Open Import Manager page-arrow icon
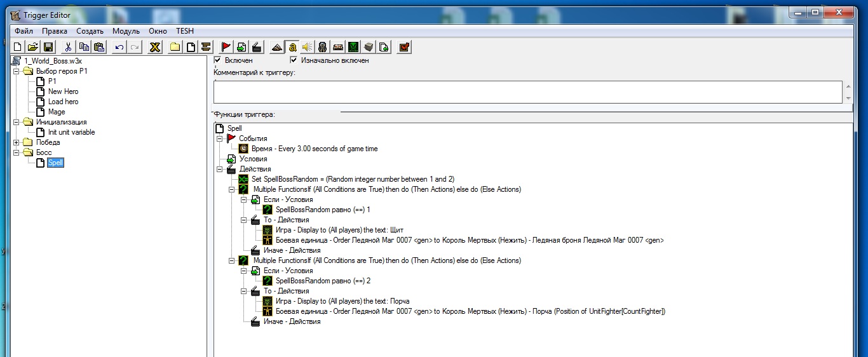The image size is (868, 357). [x=384, y=46]
